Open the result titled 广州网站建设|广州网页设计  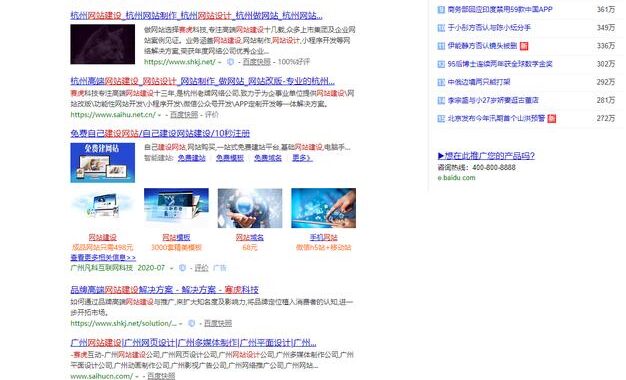pos(193,342)
